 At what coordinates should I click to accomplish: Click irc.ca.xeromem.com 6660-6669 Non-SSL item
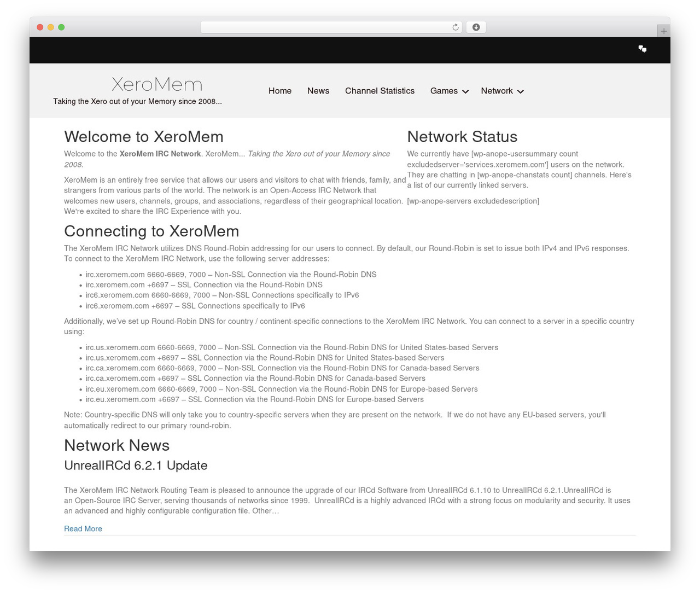click(x=282, y=368)
